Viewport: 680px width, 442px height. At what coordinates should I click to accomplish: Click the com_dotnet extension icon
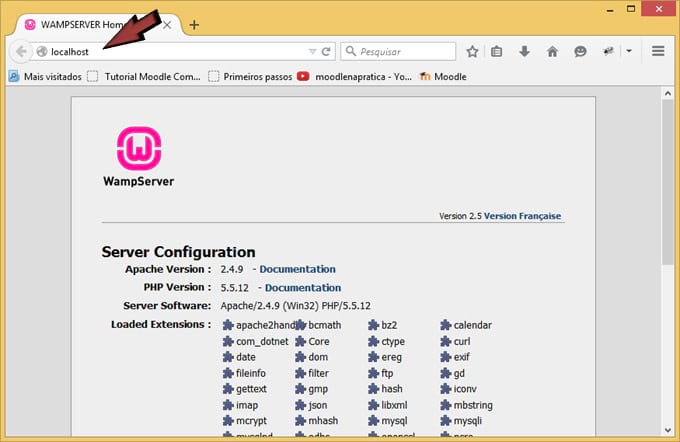[228, 341]
